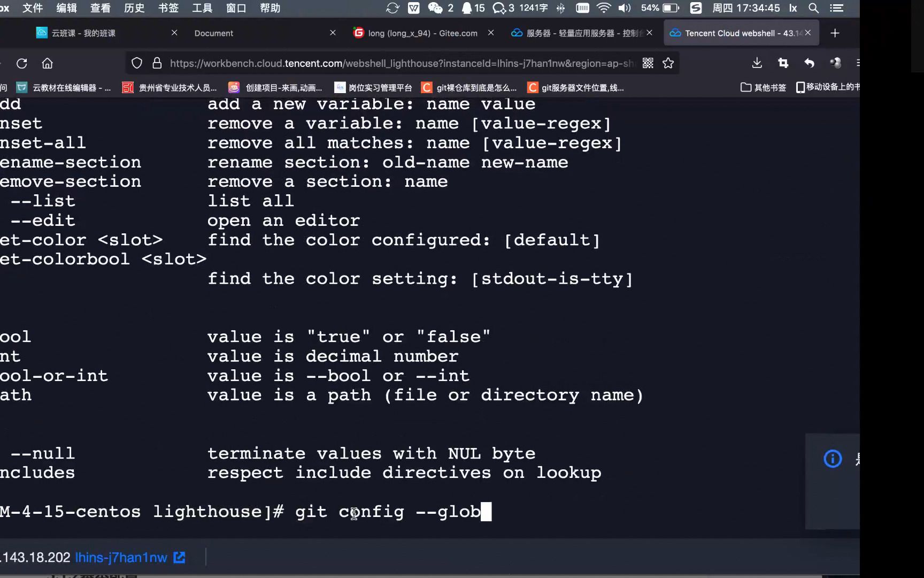This screenshot has width=924, height=578.
Task: Click the '--edit' option text in terminal
Action: tap(43, 220)
